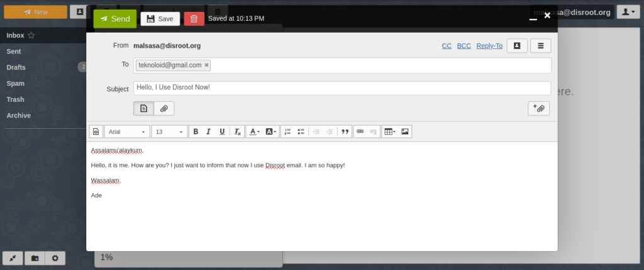The image size is (644, 270).
Task: Toggle block quote formatting
Action: click(345, 132)
